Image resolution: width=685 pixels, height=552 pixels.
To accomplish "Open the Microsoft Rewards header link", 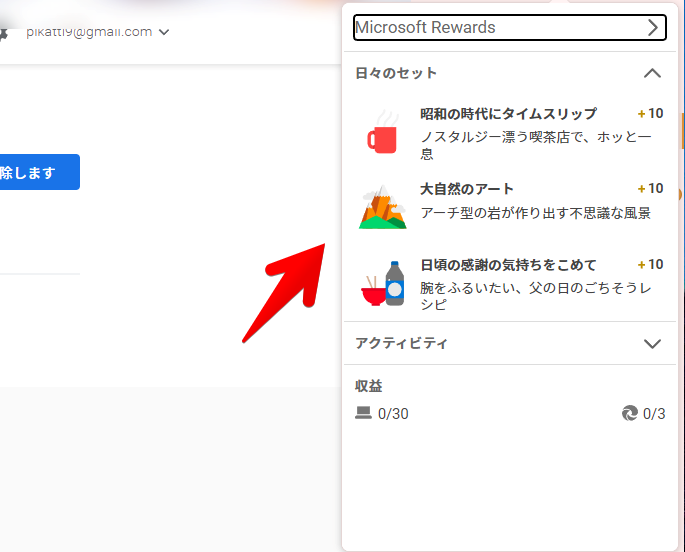I will click(509, 28).
